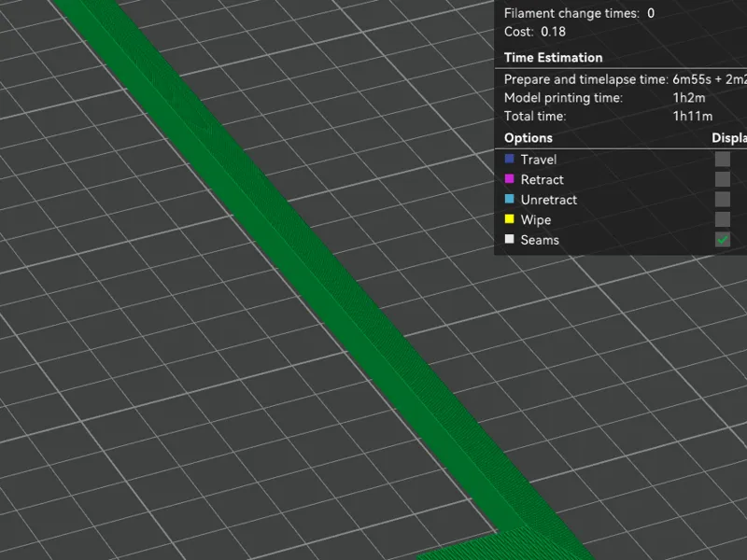Enable the Travel display checkbox
747x560 pixels.
[x=722, y=159]
